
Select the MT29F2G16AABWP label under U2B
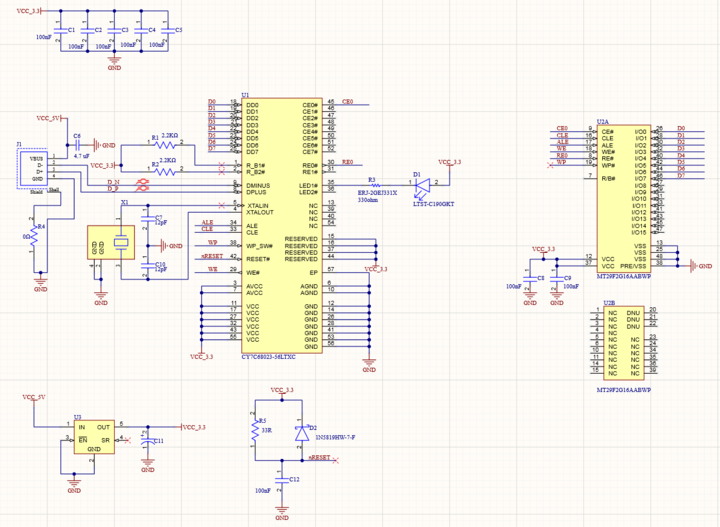pos(623,390)
